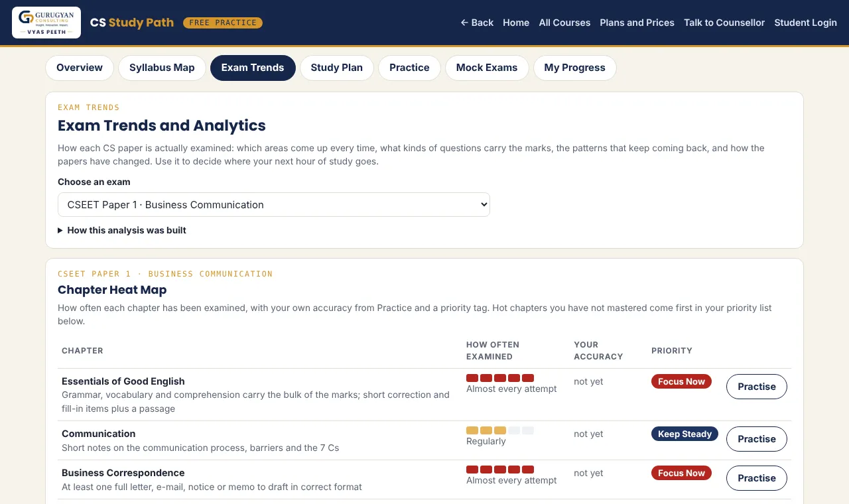This screenshot has width=849, height=504.
Task: Click the Back link
Action: tap(477, 23)
